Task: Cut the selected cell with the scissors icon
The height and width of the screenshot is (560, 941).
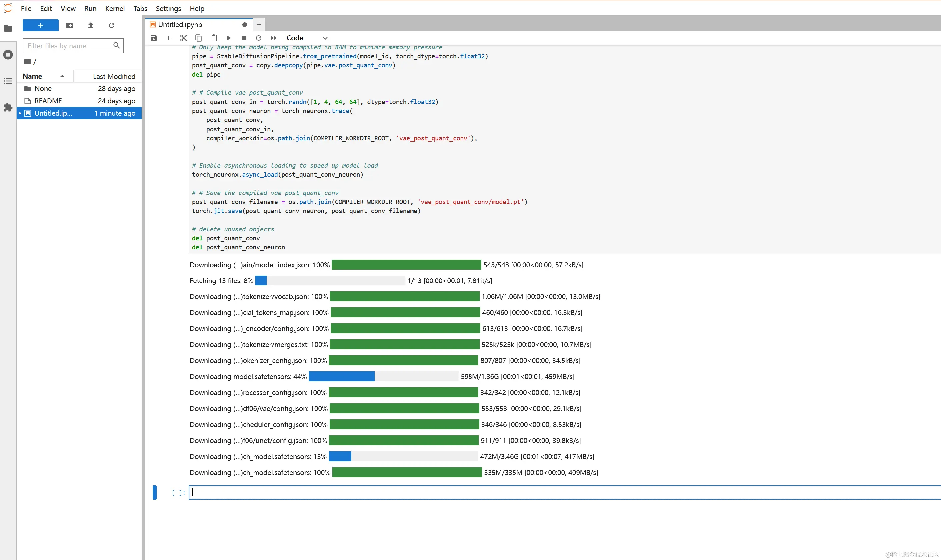Action: pos(184,38)
